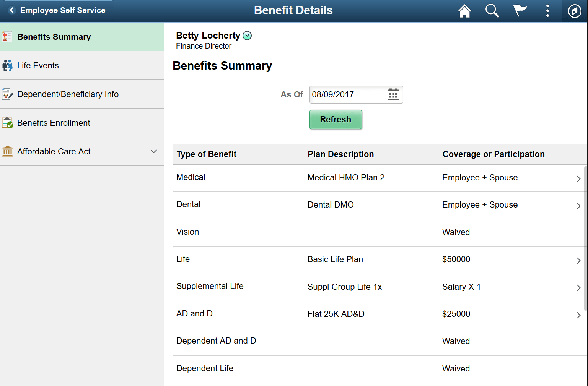Open the global Search icon
This screenshot has height=386, width=588.
[492, 10]
